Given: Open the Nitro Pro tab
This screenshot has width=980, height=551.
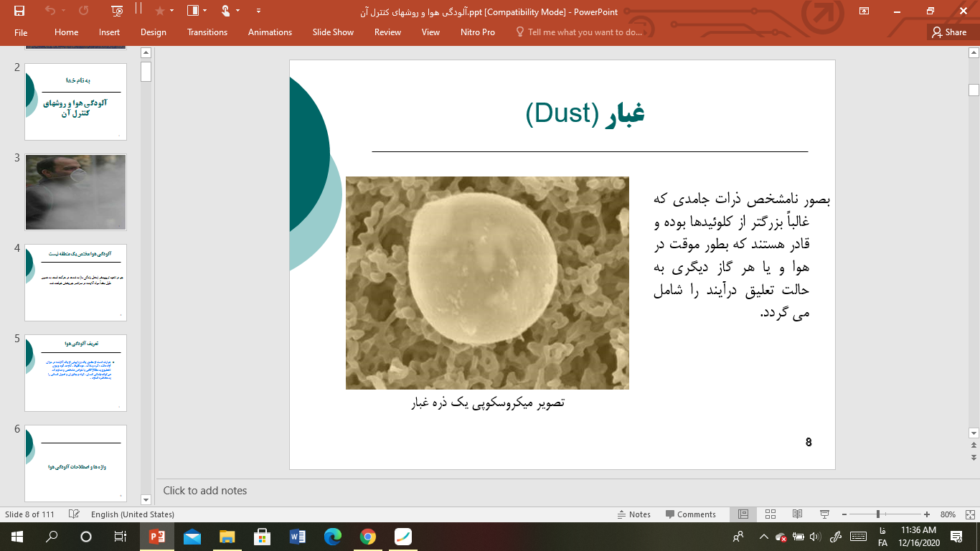Looking at the screenshot, I should coord(477,32).
